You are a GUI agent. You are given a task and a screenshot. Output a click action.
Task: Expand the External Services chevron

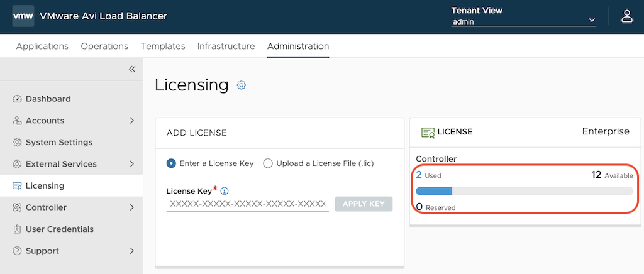tap(132, 164)
